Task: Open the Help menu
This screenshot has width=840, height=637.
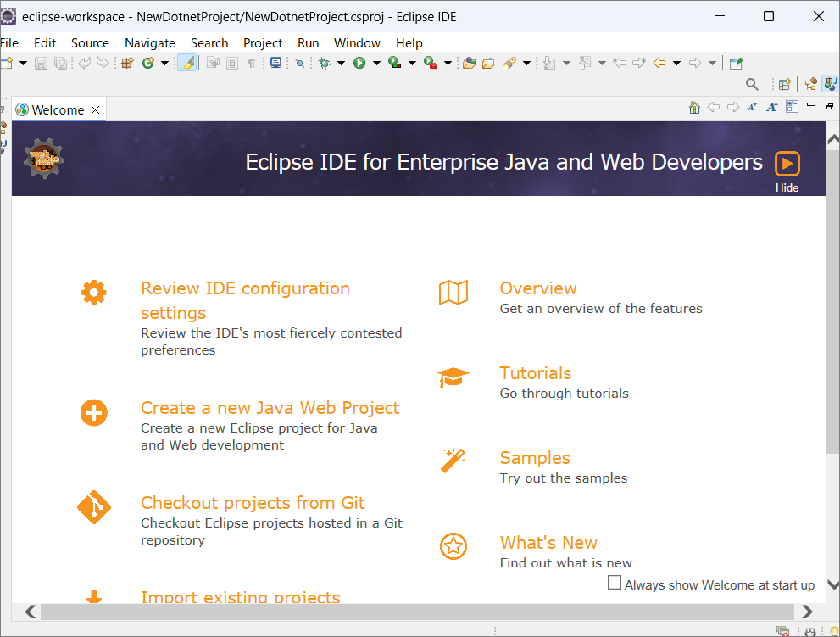Action: tap(409, 43)
